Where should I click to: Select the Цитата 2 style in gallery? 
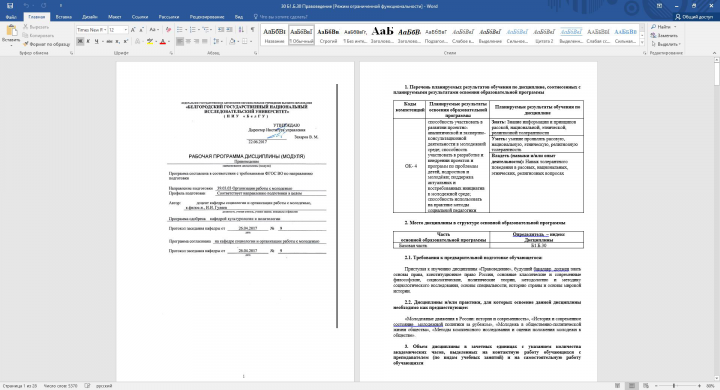544,35
